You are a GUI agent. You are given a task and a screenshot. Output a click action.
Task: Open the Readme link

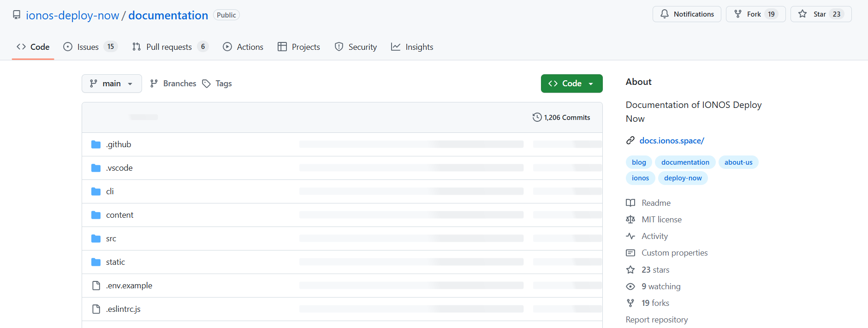click(x=656, y=203)
